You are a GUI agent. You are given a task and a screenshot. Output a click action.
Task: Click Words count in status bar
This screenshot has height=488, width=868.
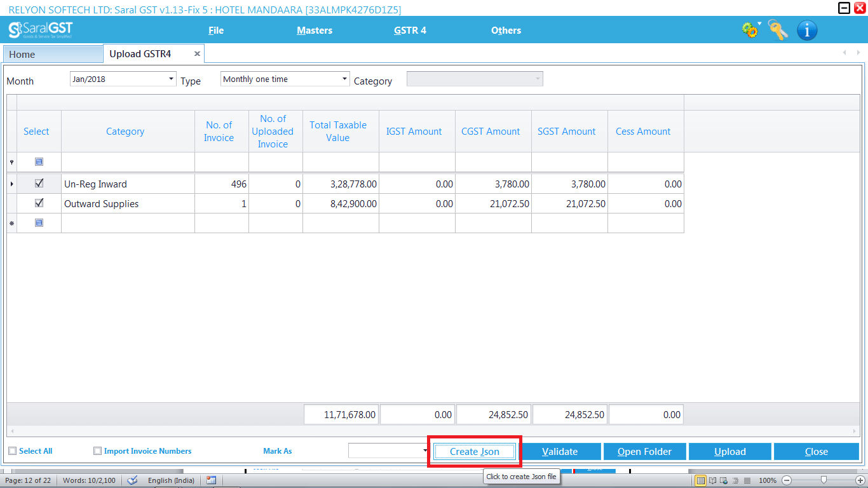[89, 480]
